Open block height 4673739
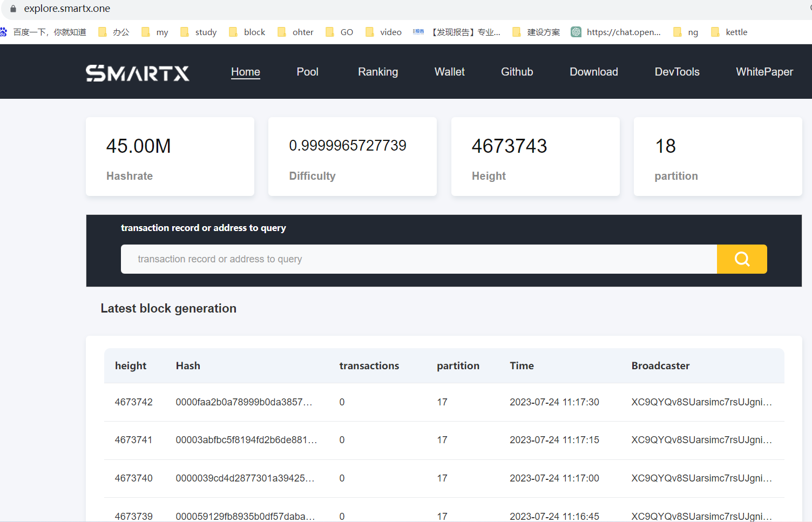The image size is (812, 522). [134, 516]
